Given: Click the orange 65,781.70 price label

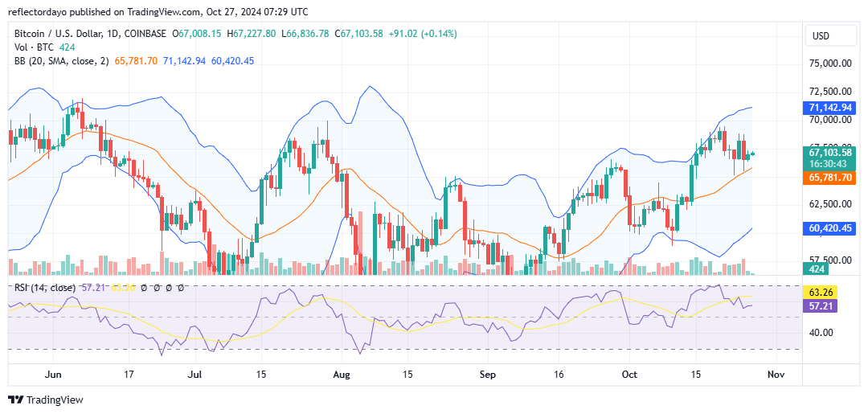Looking at the screenshot, I should click(829, 178).
